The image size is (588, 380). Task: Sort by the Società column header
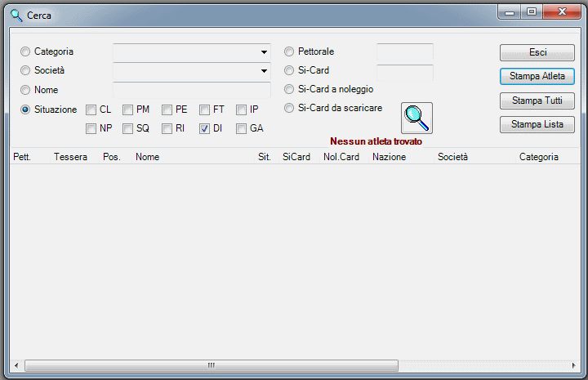pos(474,157)
